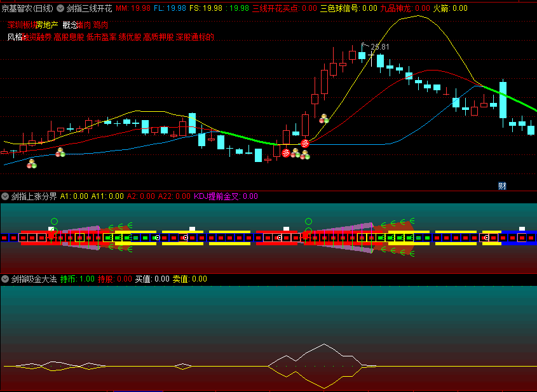537x392 pixels.
Task: Click the 财 financial info icon
Action: pyautogui.click(x=502, y=186)
